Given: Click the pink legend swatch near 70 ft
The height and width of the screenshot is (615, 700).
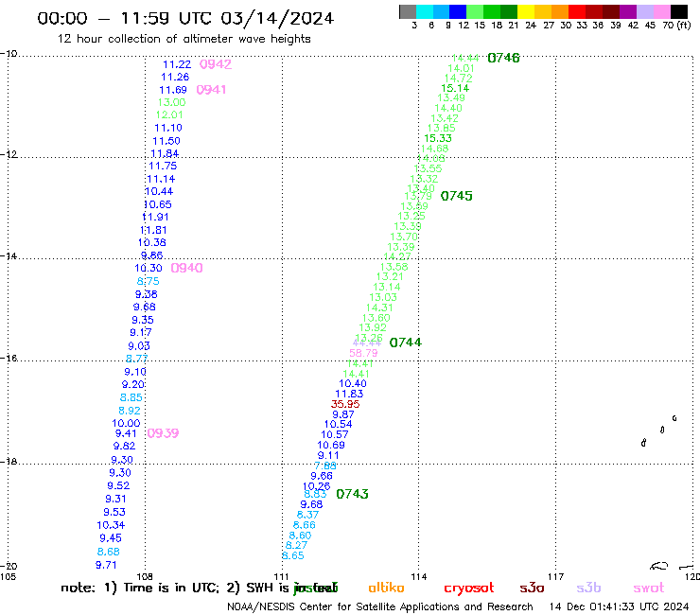Looking at the screenshot, I should coord(662,11).
